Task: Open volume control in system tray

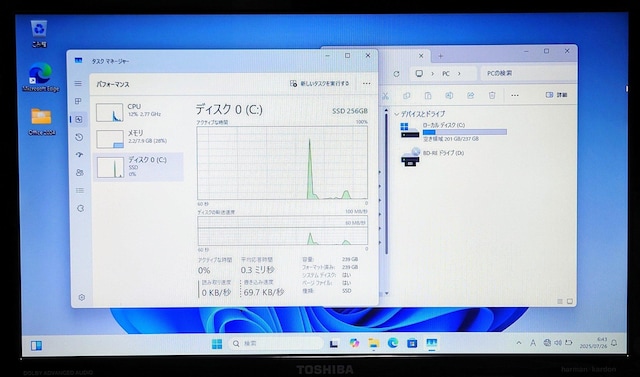Action: coord(558,343)
